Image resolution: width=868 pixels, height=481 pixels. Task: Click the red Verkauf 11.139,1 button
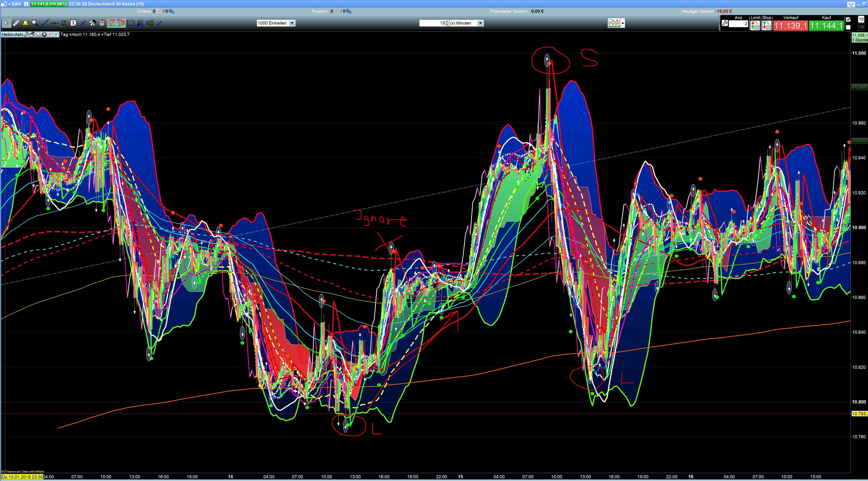(790, 26)
